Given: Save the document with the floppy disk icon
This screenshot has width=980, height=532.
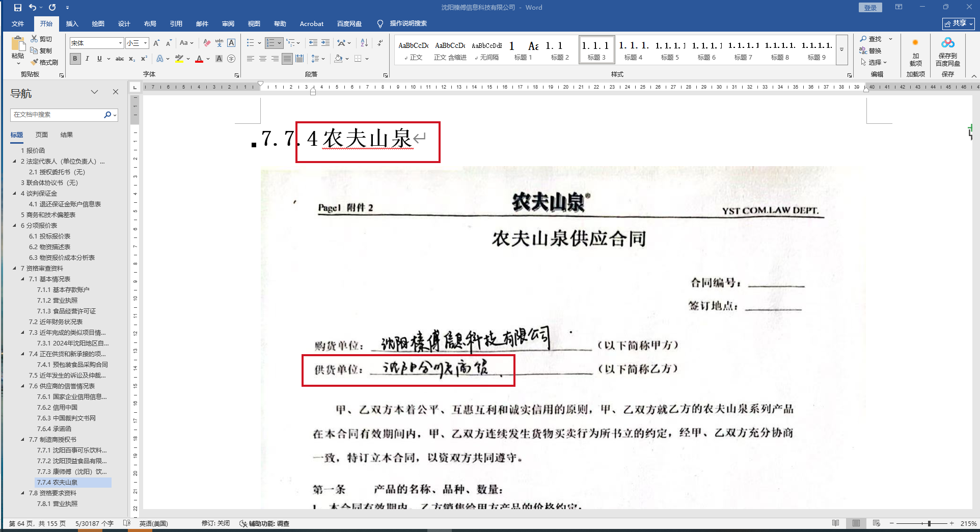Looking at the screenshot, I should pos(18,8).
